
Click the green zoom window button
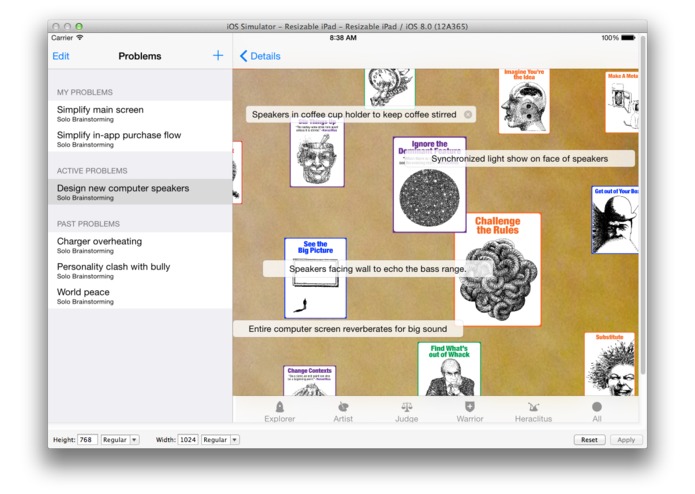click(79, 26)
